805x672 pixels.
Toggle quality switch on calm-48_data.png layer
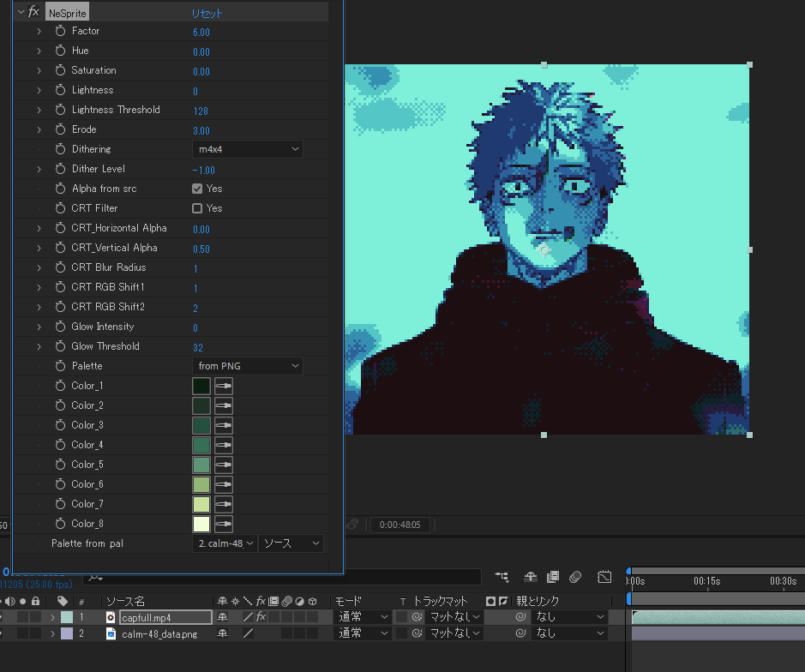tap(248, 633)
